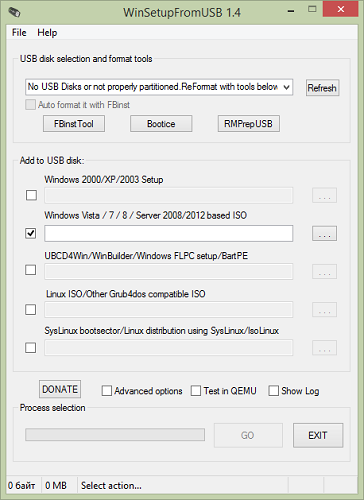Enable UBCD4Win/WinBuilder/BartPE checkbox
This screenshot has height=500, width=364.
click(x=31, y=270)
